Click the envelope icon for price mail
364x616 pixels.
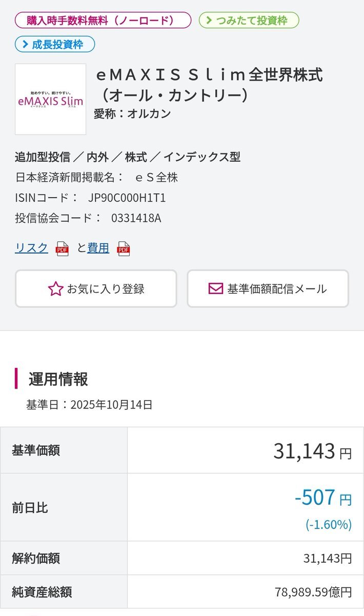point(216,289)
